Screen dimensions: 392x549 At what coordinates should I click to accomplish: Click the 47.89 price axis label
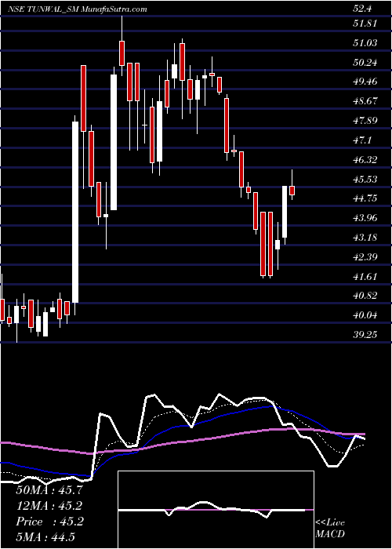click(x=366, y=121)
